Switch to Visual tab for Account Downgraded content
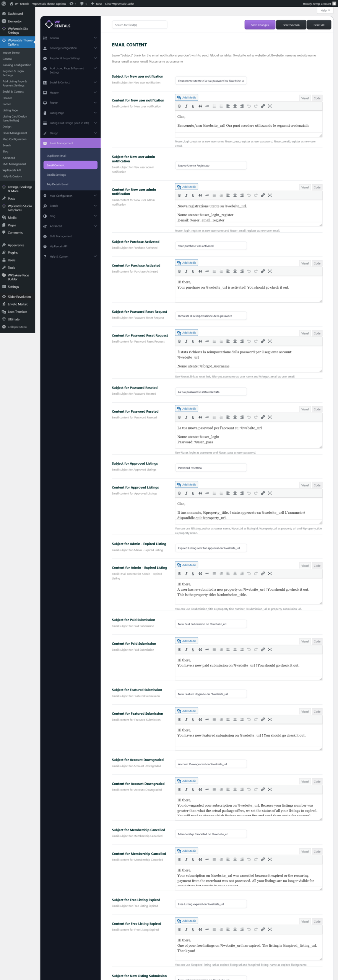Viewport: 338px width, 980px height. pyautogui.click(x=305, y=782)
